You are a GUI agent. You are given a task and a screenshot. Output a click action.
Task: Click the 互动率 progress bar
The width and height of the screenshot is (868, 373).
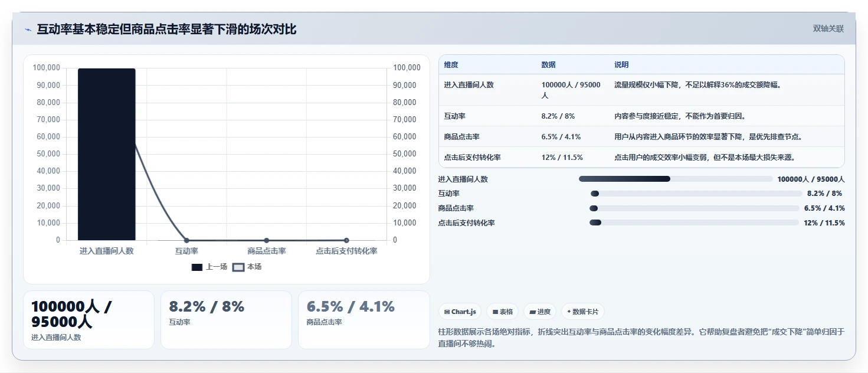click(x=696, y=194)
